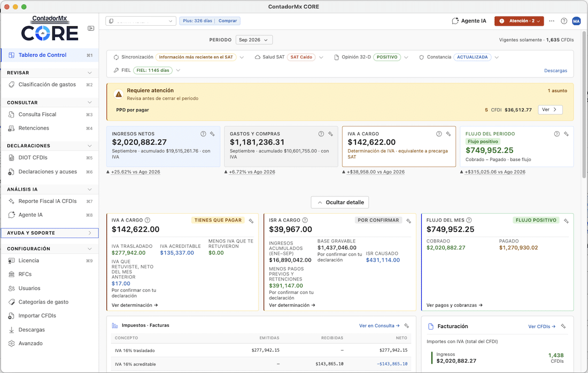Expand the AYUDA Y SOPORTE section

tap(50, 233)
